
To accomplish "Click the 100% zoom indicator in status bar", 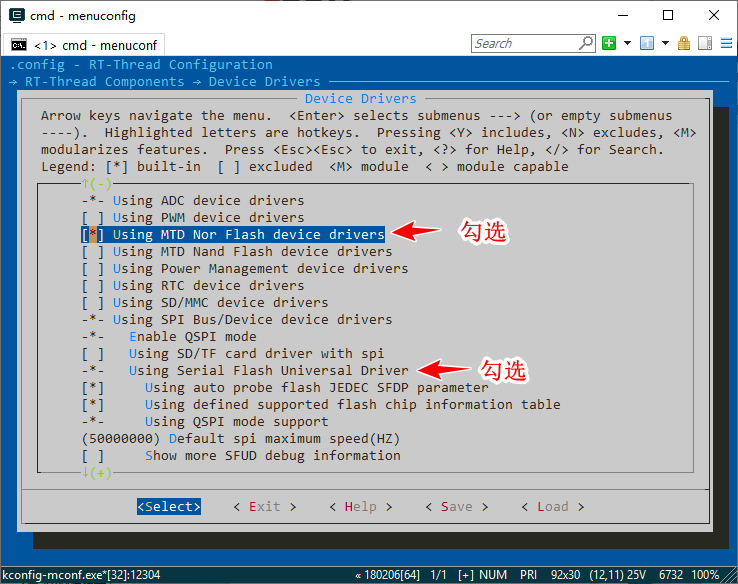I will pyautogui.click(x=705, y=575).
